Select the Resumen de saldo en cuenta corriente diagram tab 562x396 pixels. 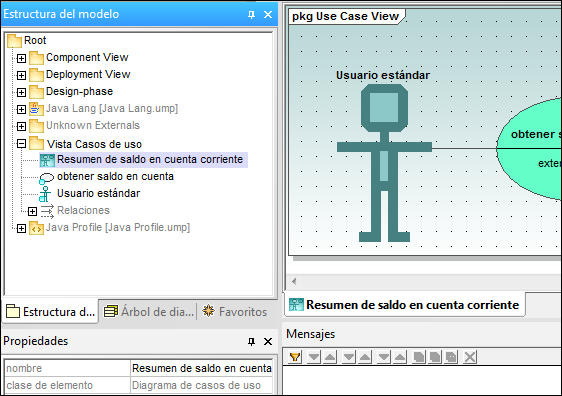(x=404, y=305)
